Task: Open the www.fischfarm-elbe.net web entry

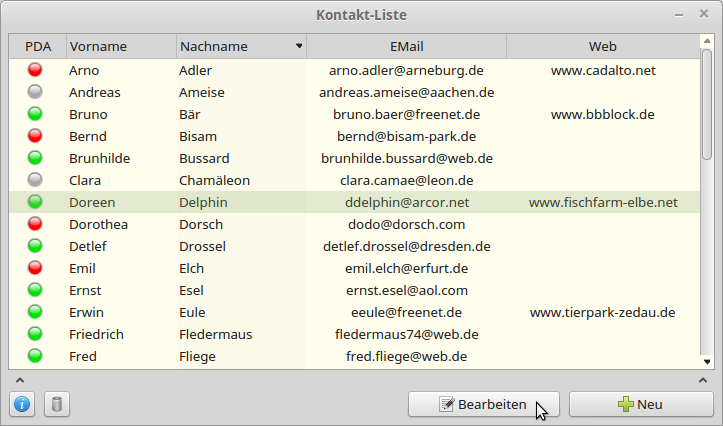Action: point(602,202)
